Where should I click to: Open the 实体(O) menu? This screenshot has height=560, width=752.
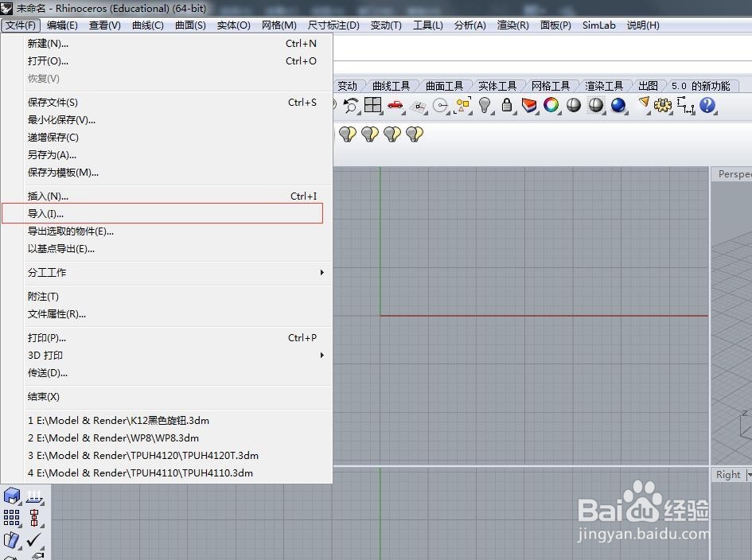(x=234, y=25)
